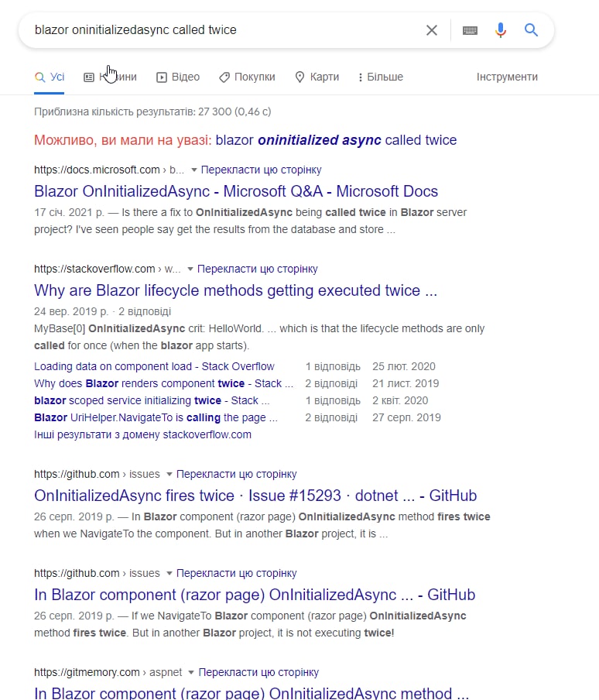Click 'Інші результати з домену stackoverflow.com'
This screenshot has height=700, width=599.
pyautogui.click(x=142, y=435)
